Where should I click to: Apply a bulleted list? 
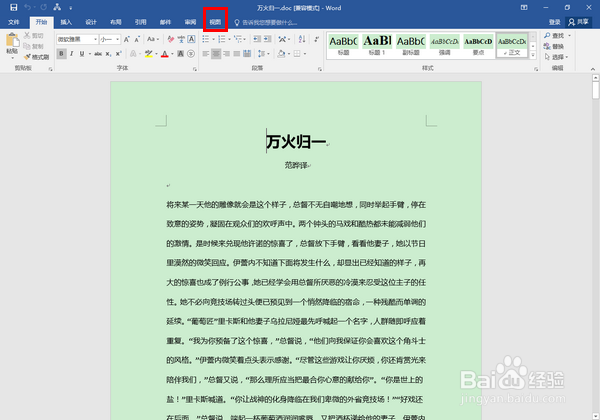(206, 39)
